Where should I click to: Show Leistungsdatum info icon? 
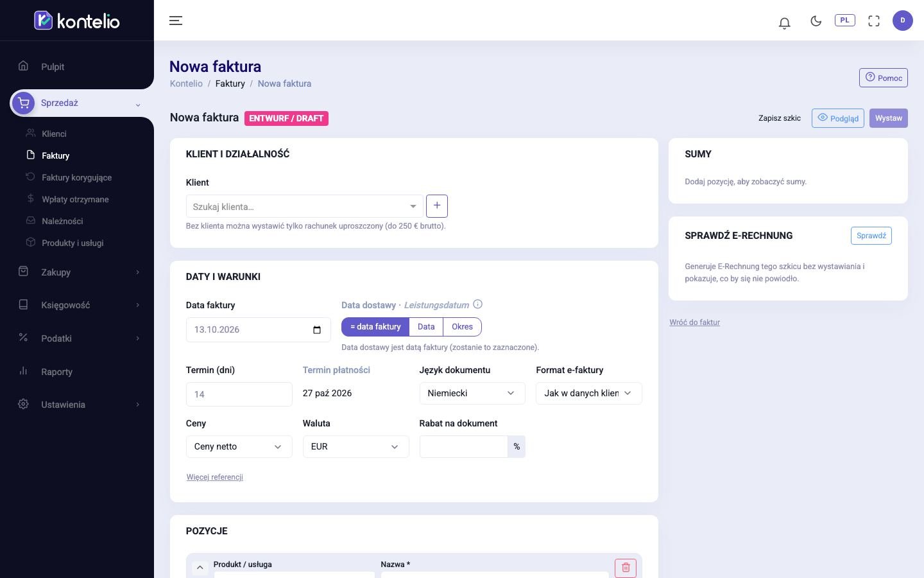pos(477,304)
